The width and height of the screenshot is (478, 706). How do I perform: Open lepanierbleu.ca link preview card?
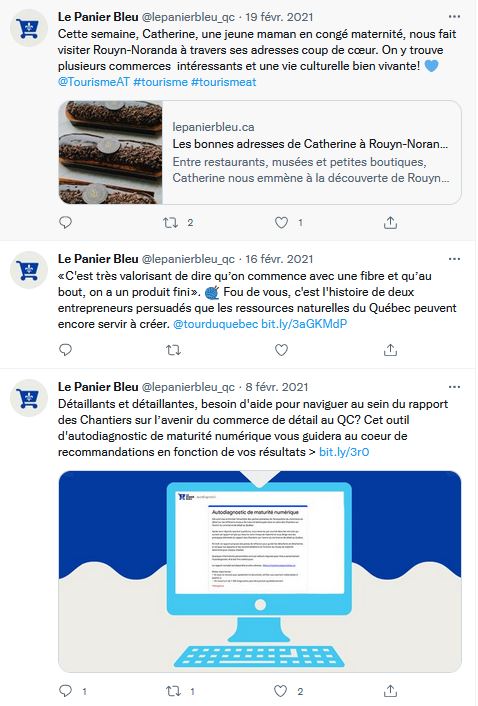pos(260,152)
